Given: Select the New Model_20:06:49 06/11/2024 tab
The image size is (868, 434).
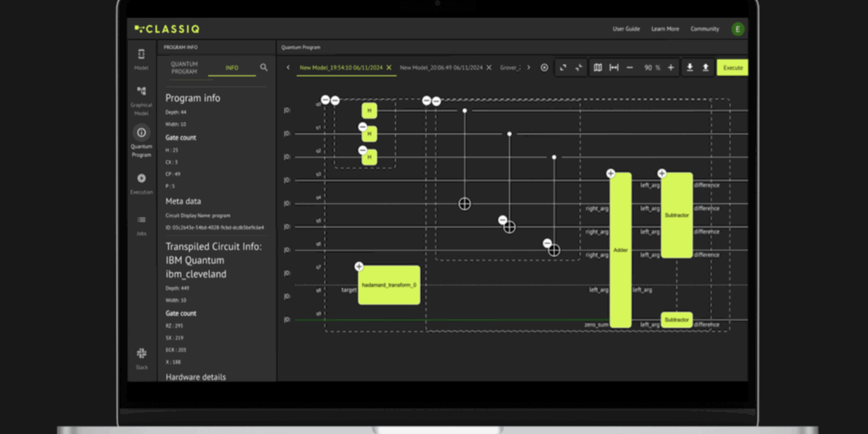Looking at the screenshot, I should 441,68.
